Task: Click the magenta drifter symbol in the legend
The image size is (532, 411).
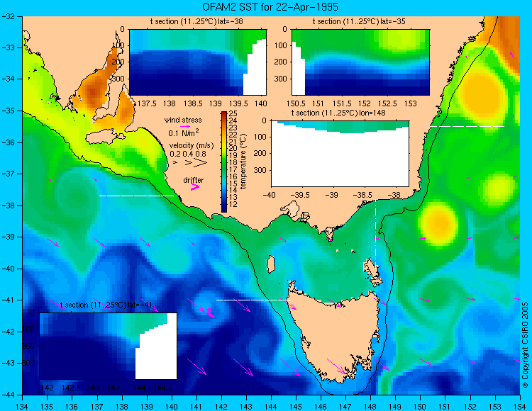Action: pyautogui.click(x=195, y=187)
